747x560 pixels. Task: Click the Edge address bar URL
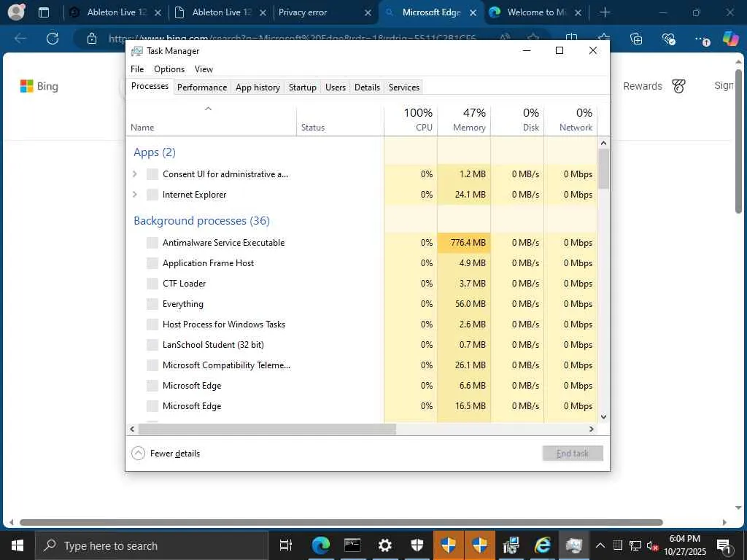(292, 39)
